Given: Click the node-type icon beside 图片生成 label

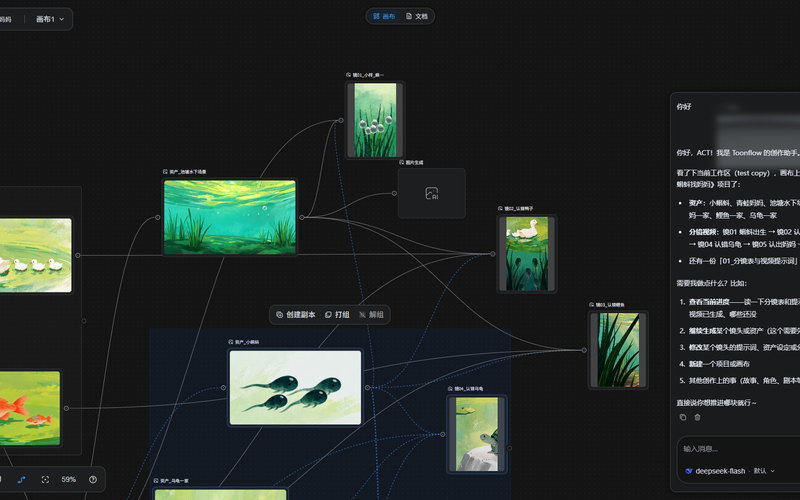Looking at the screenshot, I should coord(402,162).
